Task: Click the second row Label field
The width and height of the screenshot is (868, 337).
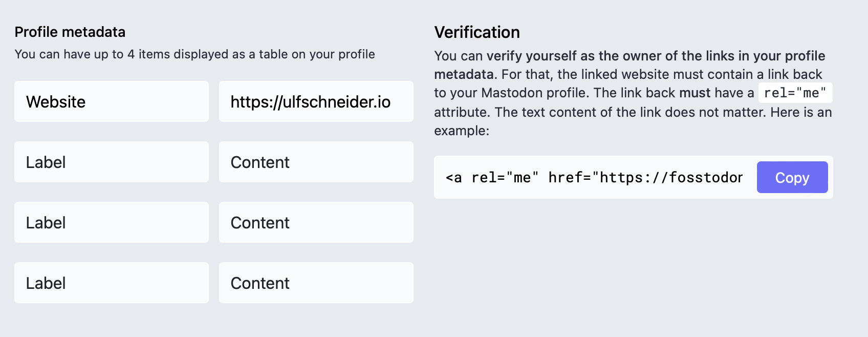Action: point(111,162)
